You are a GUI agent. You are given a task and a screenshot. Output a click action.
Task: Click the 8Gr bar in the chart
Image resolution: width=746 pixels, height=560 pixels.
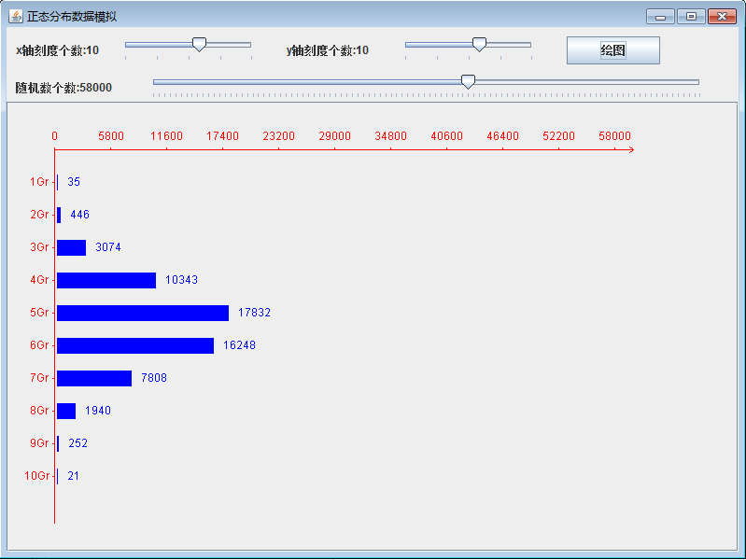click(66, 411)
